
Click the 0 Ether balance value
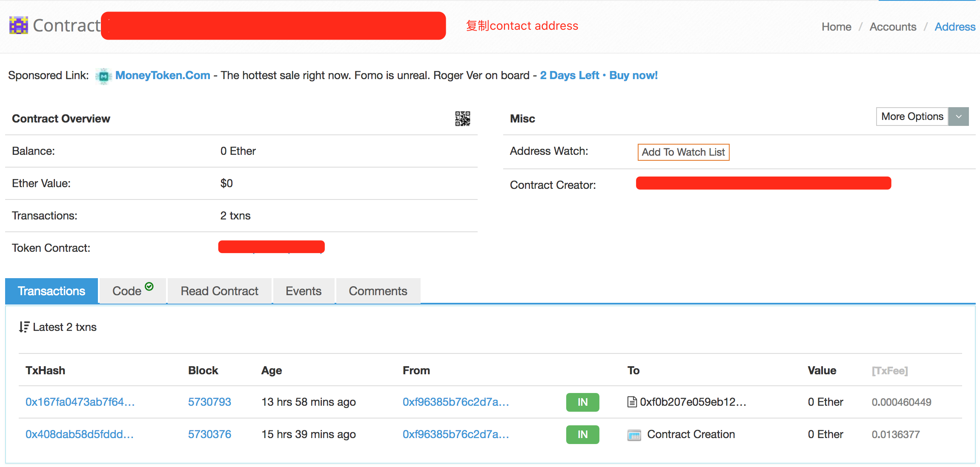[238, 151]
